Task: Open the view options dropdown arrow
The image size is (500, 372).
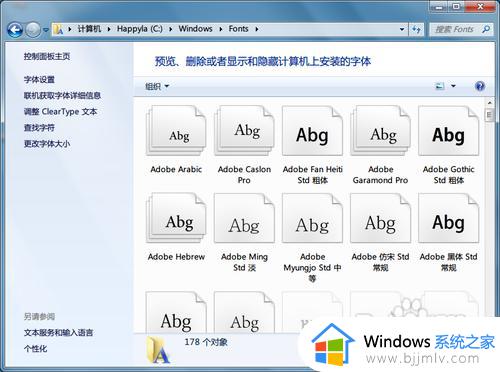Action: [453, 86]
